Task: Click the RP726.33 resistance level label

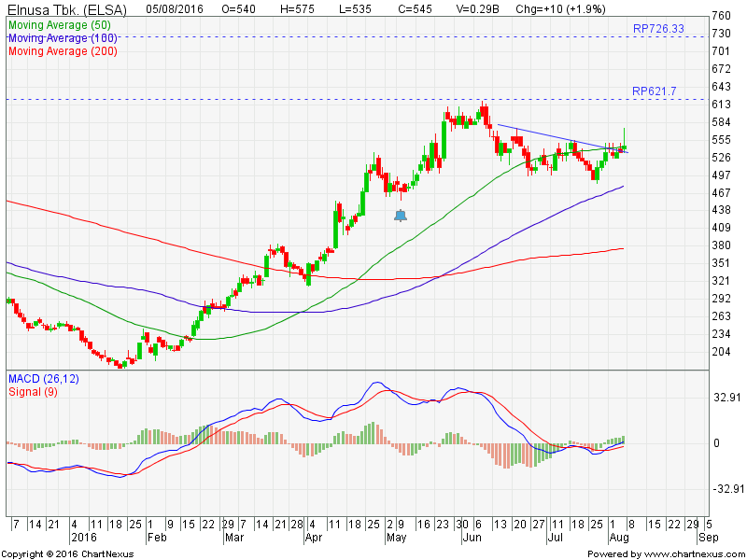Action: (658, 29)
